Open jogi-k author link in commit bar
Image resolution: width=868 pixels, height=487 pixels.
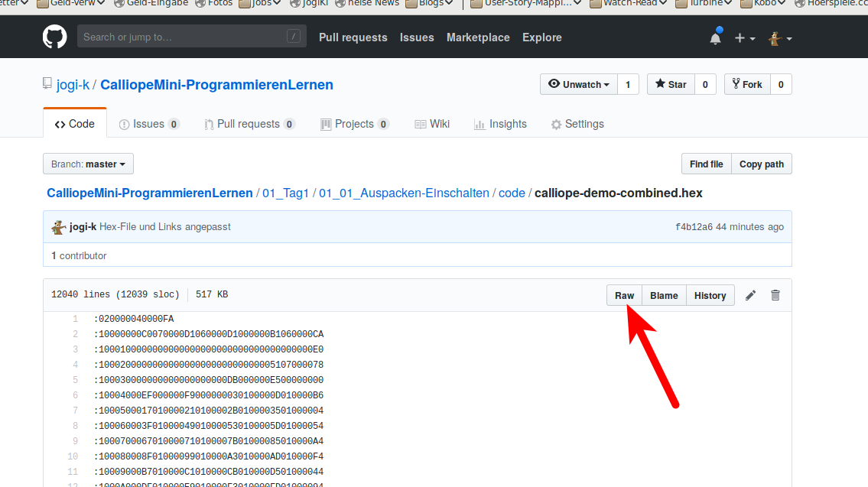[83, 227]
